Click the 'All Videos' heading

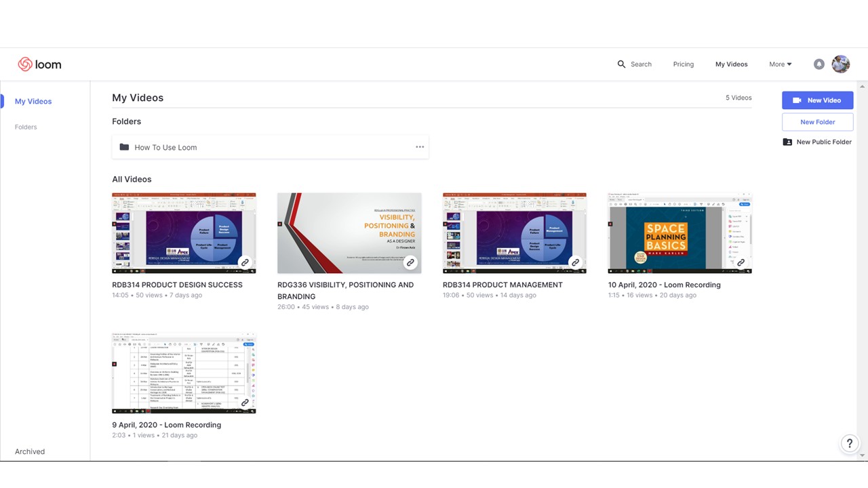pyautogui.click(x=132, y=180)
